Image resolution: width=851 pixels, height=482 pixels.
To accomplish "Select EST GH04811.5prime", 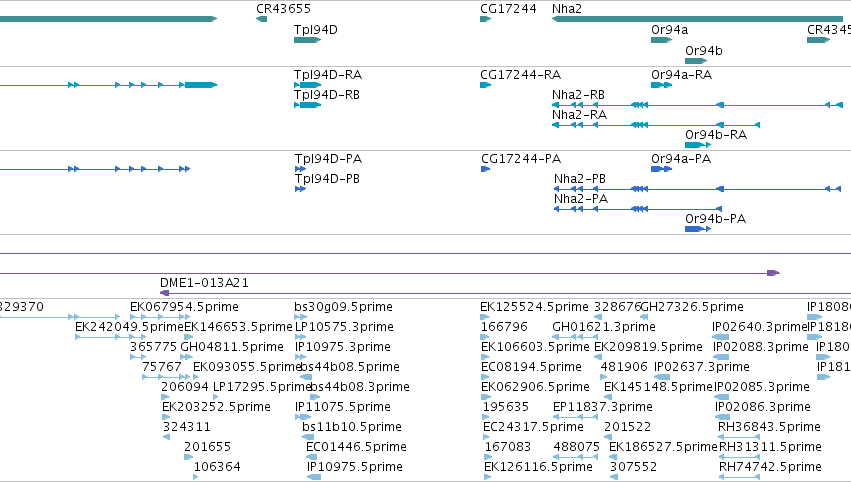I will click(x=232, y=347).
